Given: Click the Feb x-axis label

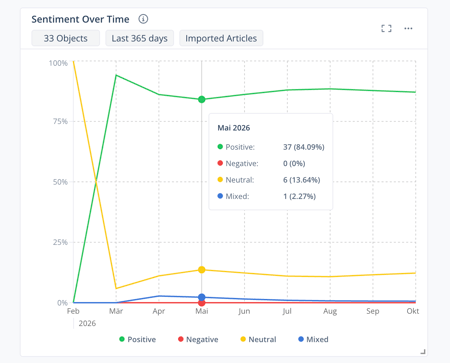Looking at the screenshot, I should point(73,311).
